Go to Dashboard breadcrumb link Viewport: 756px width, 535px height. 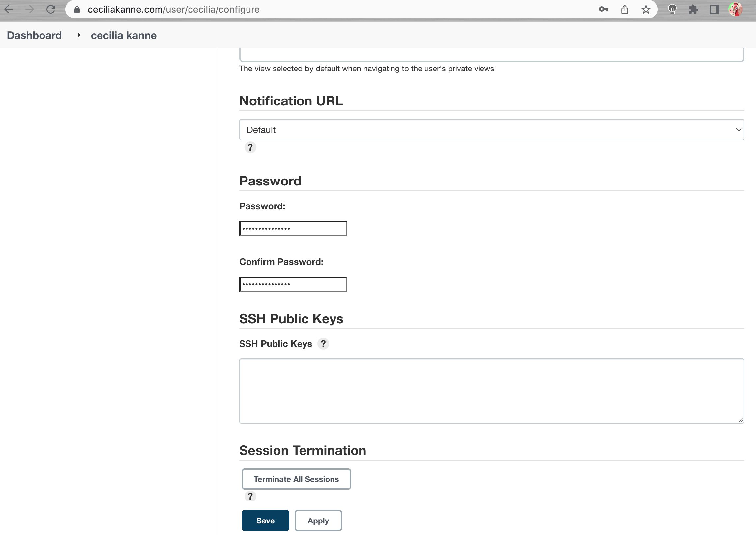tap(34, 35)
